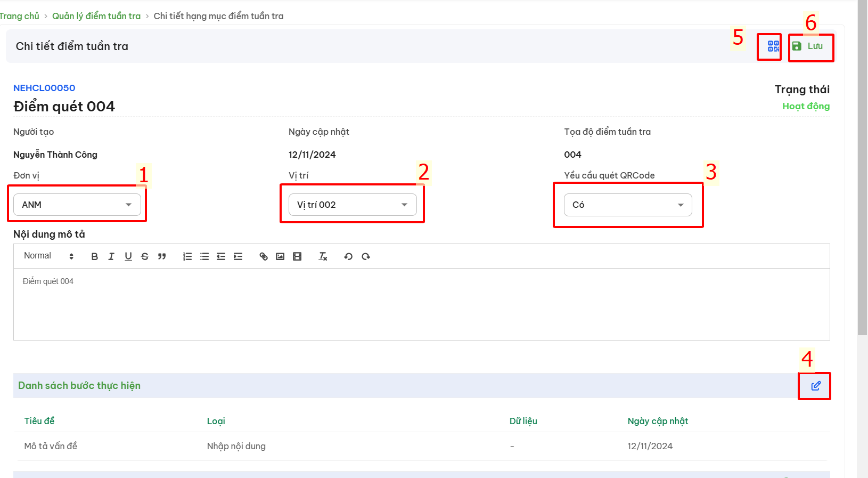Toggle underline formatting in editor
The width and height of the screenshot is (868, 478).
(128, 256)
